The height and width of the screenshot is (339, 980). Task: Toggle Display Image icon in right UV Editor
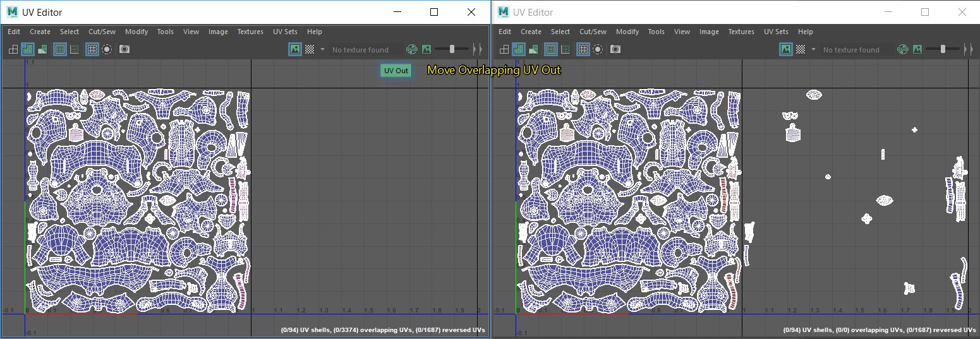785,49
